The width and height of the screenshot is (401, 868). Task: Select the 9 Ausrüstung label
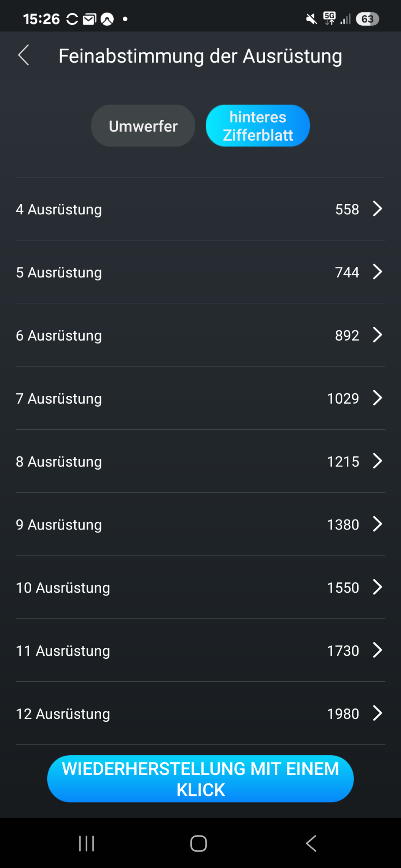59,524
